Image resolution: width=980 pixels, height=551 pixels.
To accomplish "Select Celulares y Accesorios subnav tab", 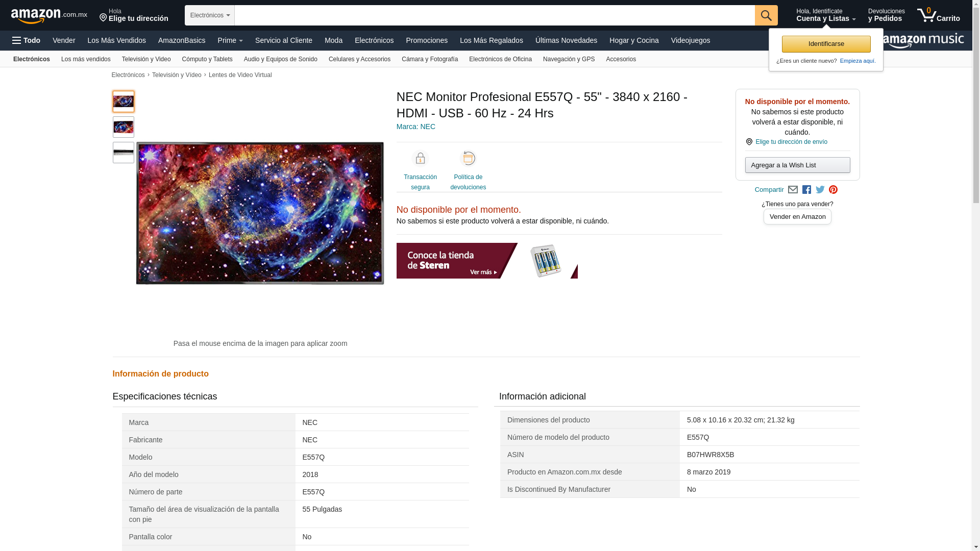I will (x=359, y=59).
